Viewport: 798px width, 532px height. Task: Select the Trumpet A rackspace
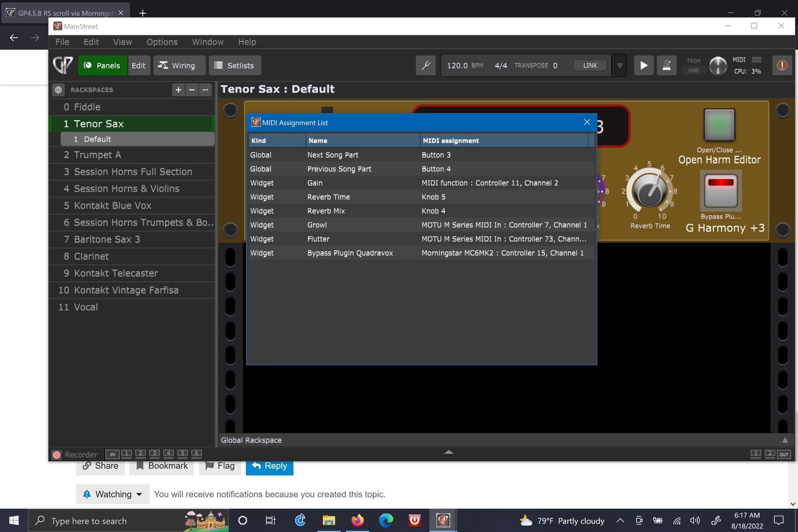pyautogui.click(x=97, y=155)
